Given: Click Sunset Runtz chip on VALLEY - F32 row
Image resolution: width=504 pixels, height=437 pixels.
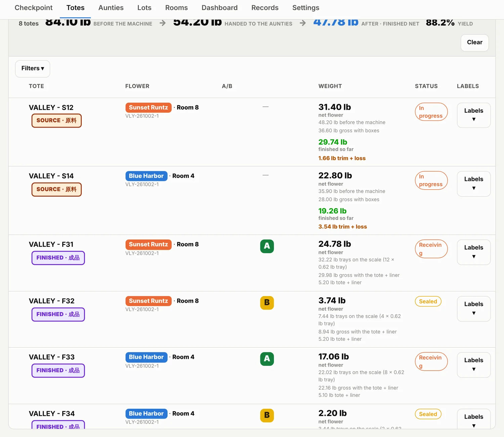Looking at the screenshot, I should (x=148, y=301).
